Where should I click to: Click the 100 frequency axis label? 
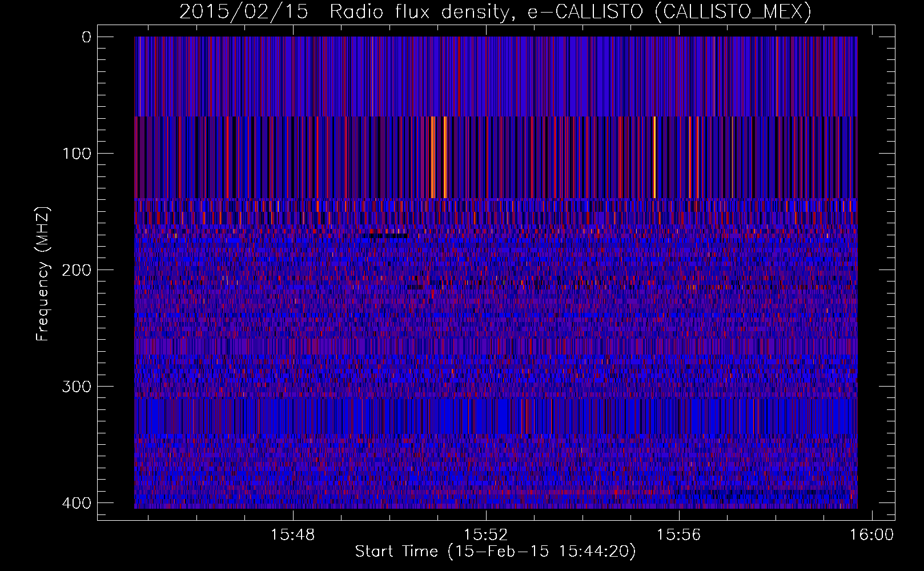coord(76,154)
